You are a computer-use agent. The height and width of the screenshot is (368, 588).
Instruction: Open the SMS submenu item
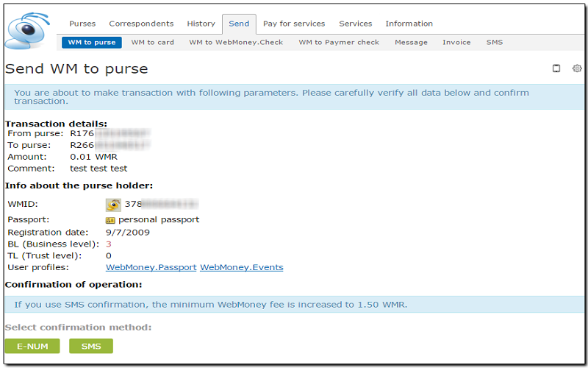(495, 43)
